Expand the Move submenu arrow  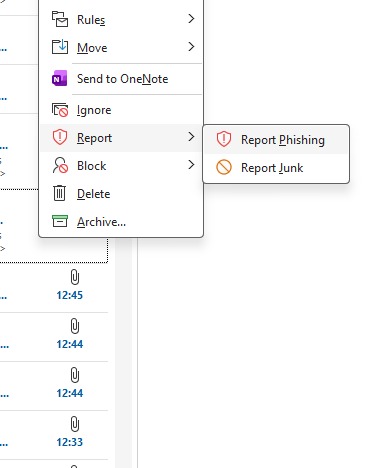tap(191, 46)
